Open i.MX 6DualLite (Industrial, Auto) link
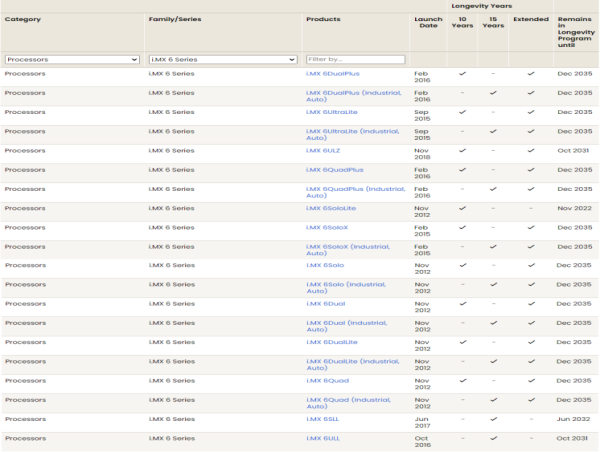This screenshot has width=600, height=452. (x=353, y=364)
